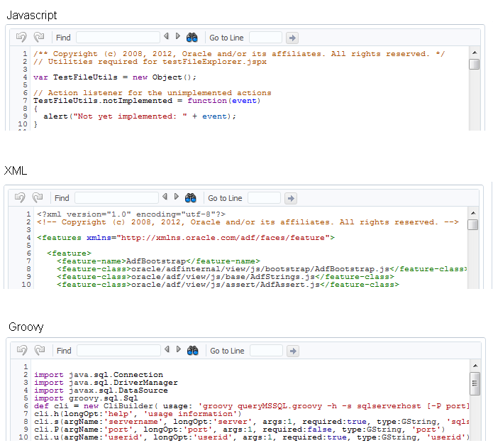This screenshot has width=493, height=448.
Task: Focus the Go to Line field in Groovy editor
Action: pyautogui.click(x=267, y=351)
